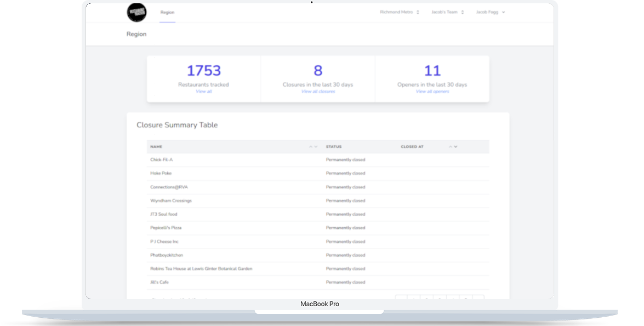Expand the Jacob's Team switcher
Screen dimensions: 644x326
click(x=447, y=12)
